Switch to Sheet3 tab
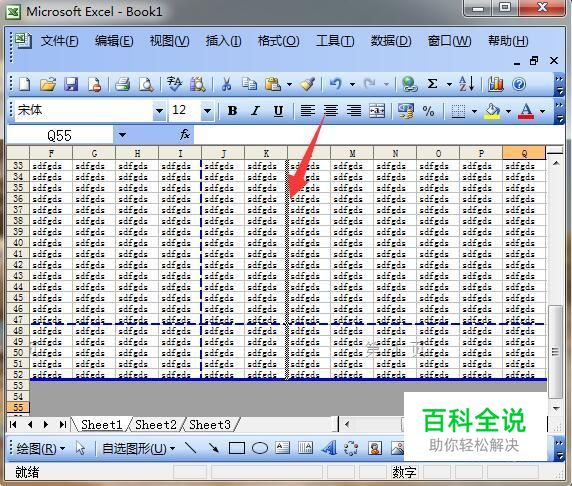 click(x=210, y=425)
